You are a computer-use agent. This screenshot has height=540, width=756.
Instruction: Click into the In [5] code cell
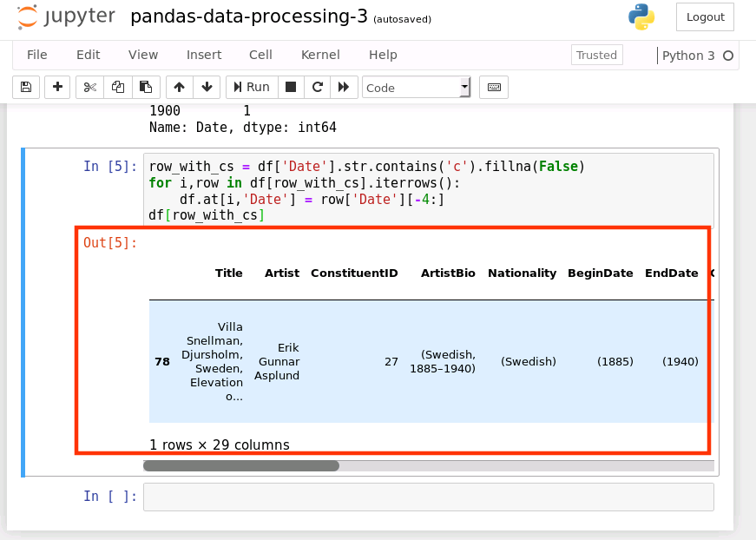pos(429,189)
